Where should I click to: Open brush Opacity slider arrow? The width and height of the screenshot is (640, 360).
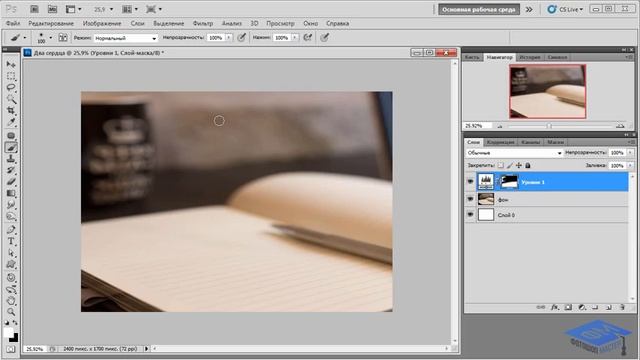[x=229, y=38]
